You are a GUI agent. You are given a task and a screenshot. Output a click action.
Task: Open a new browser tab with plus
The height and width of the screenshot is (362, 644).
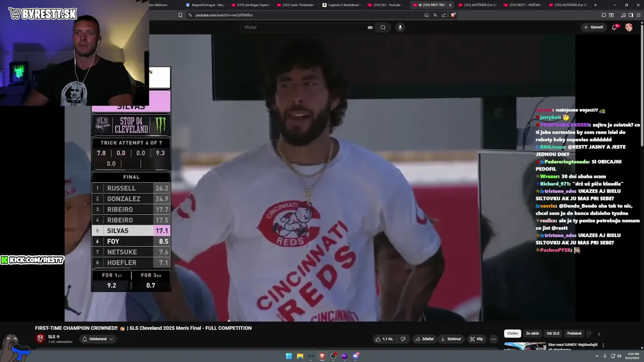coord(595,5)
